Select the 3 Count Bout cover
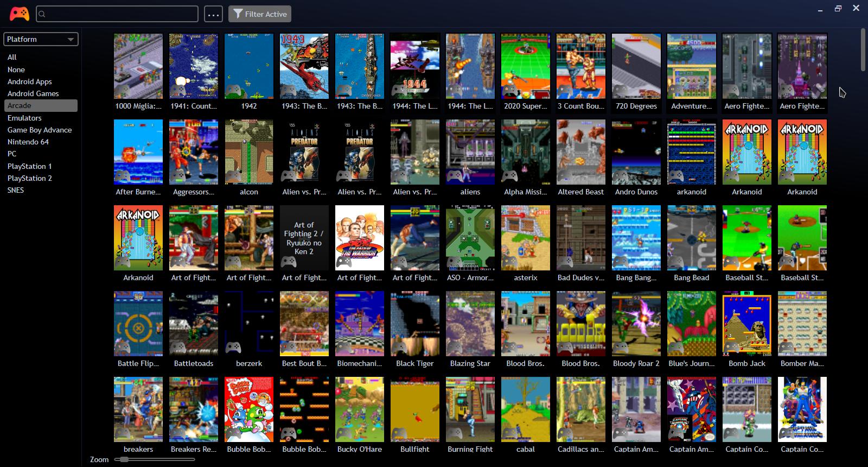The image size is (868, 467). coord(581,66)
